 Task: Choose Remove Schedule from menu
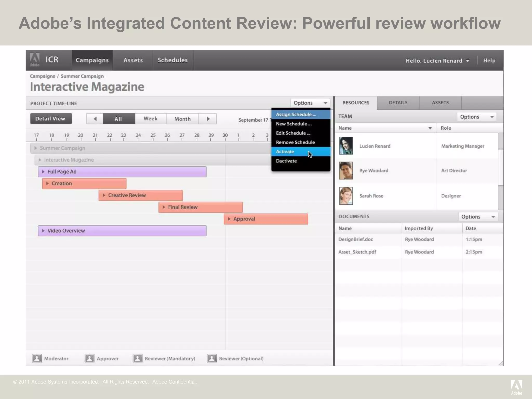(301, 142)
